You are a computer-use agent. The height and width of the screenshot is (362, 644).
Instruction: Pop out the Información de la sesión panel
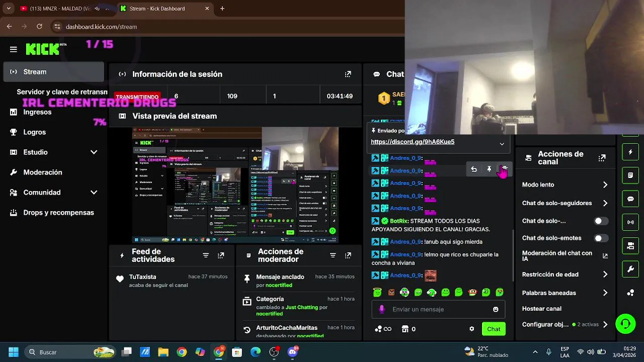[348, 74]
